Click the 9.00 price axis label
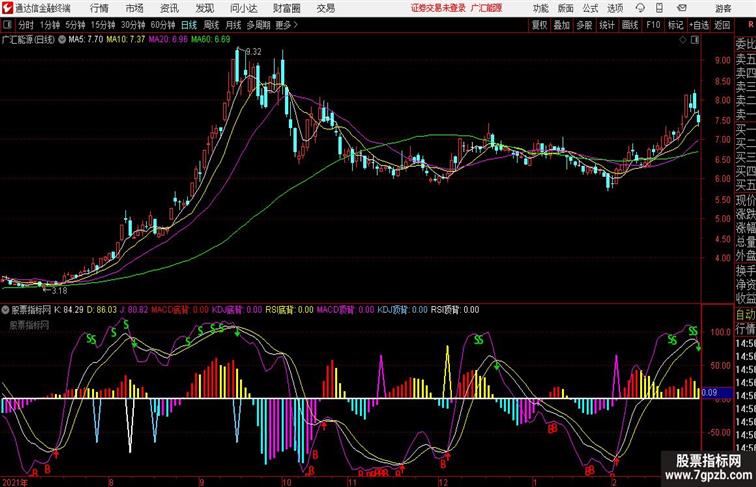Viewport: 756px width, 487px height. (723, 60)
